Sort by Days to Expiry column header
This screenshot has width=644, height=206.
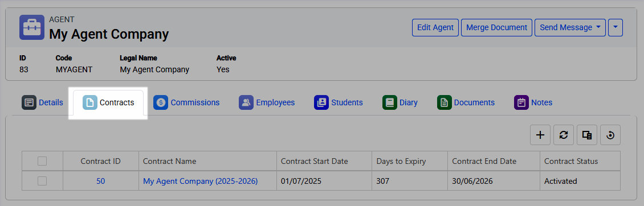[401, 161]
